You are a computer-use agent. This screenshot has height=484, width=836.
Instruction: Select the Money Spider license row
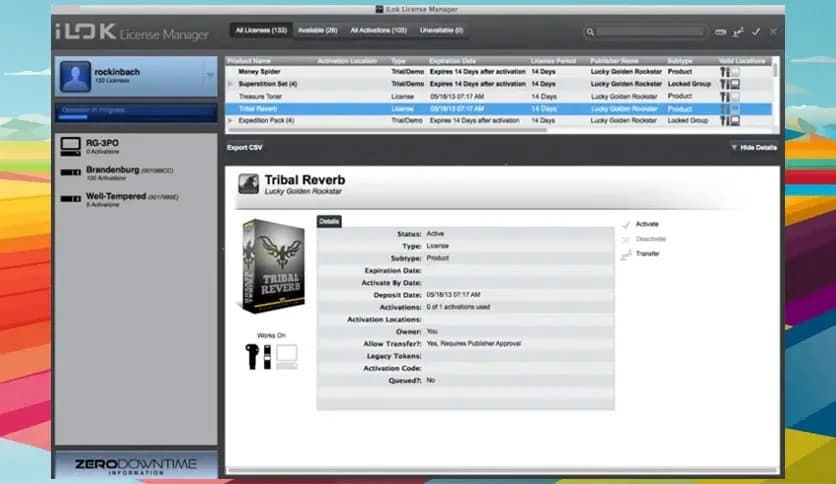498,72
